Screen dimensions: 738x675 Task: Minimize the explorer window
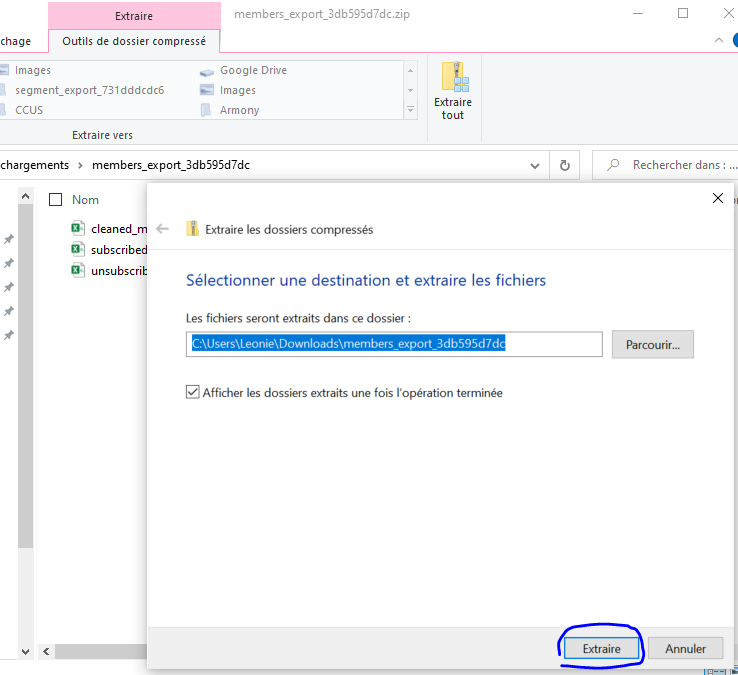(x=638, y=13)
